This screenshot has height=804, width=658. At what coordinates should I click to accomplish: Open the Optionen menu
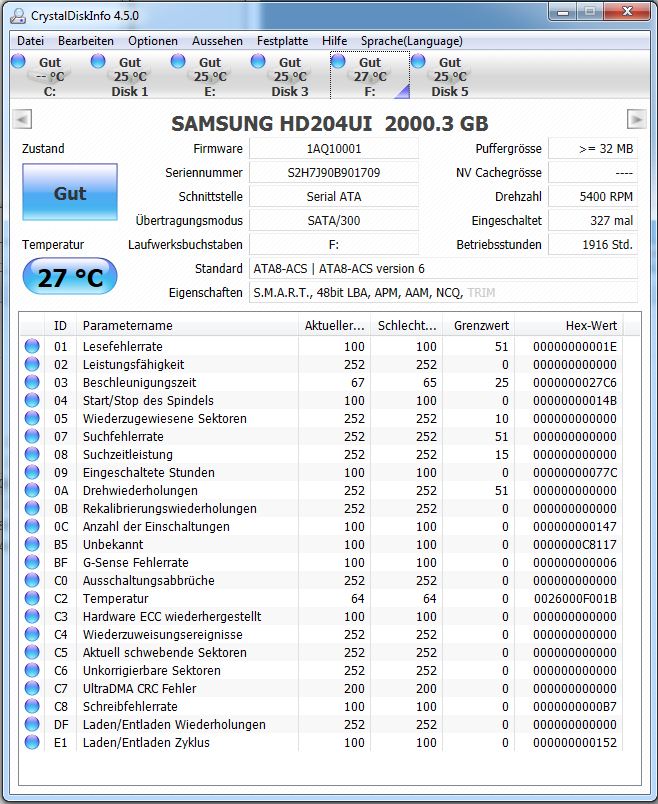coord(153,41)
